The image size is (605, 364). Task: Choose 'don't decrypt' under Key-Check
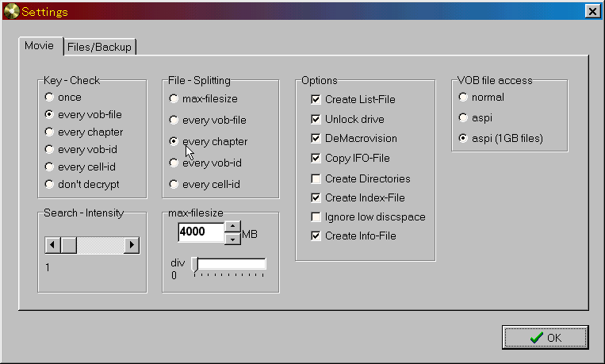[50, 185]
